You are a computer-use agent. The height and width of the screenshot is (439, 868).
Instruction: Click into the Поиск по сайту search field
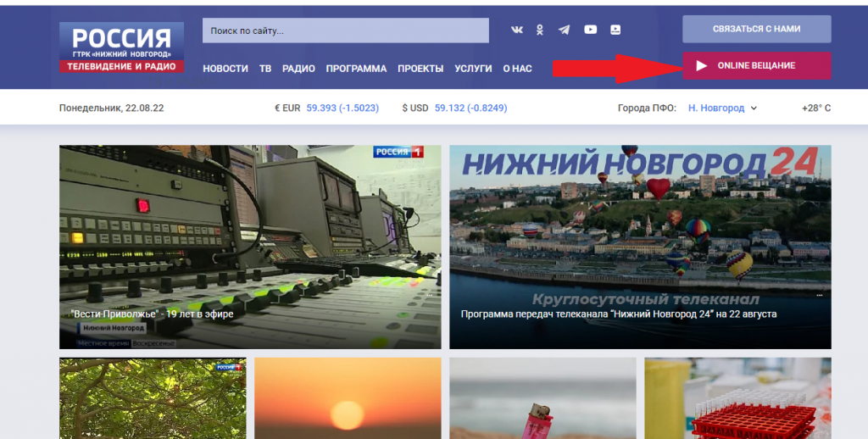(346, 31)
